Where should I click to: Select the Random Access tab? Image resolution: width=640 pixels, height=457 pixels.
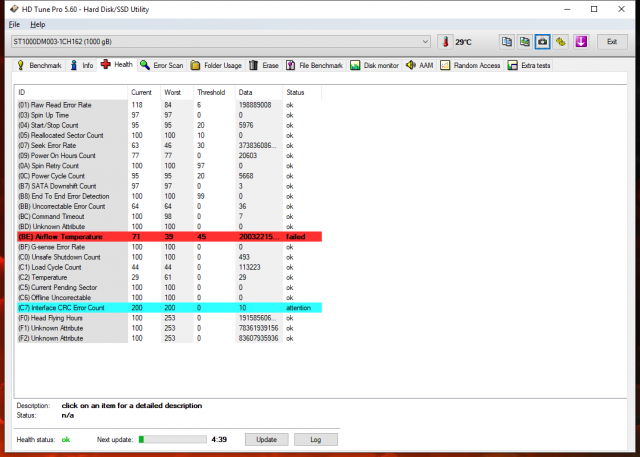point(470,65)
